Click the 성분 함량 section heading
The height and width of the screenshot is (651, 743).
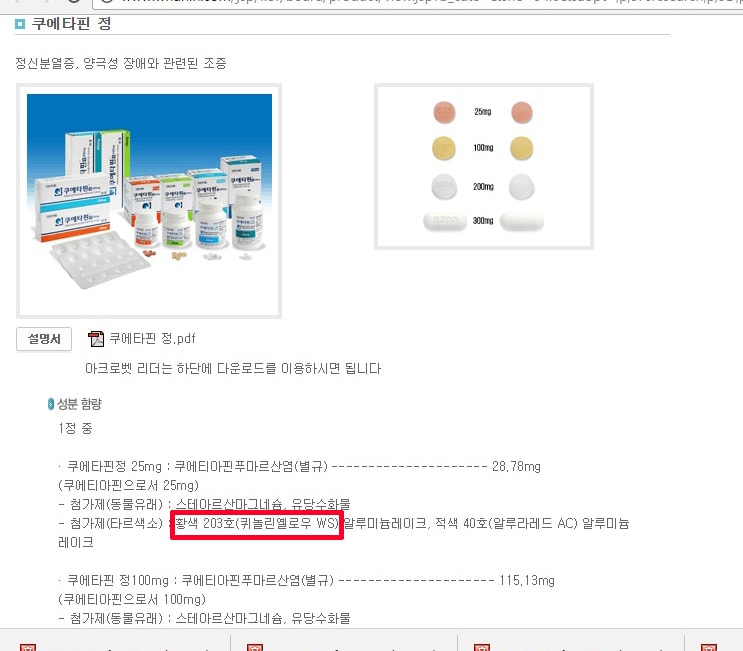click(x=79, y=404)
